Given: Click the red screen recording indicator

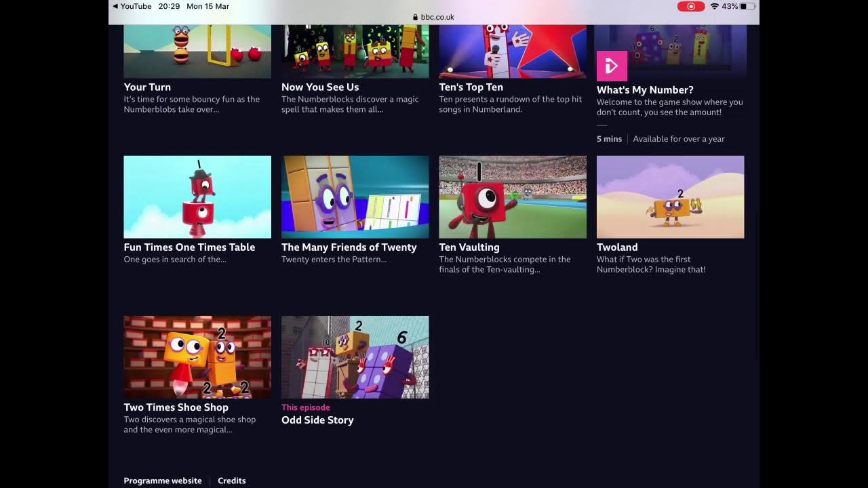Looking at the screenshot, I should (691, 6).
